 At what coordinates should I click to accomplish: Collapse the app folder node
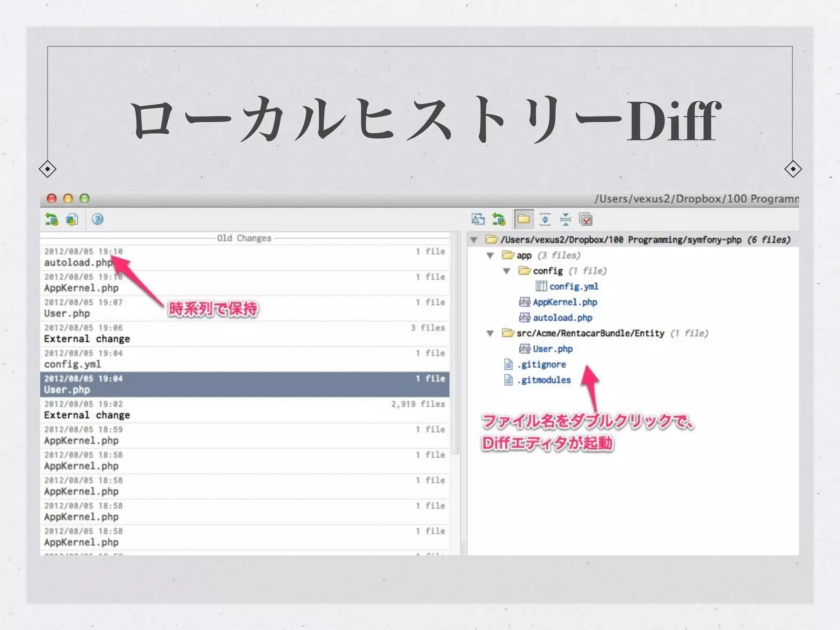490,256
